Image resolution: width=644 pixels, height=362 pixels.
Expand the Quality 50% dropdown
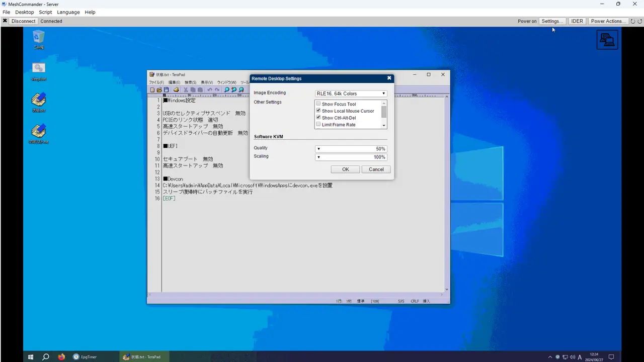351,149
